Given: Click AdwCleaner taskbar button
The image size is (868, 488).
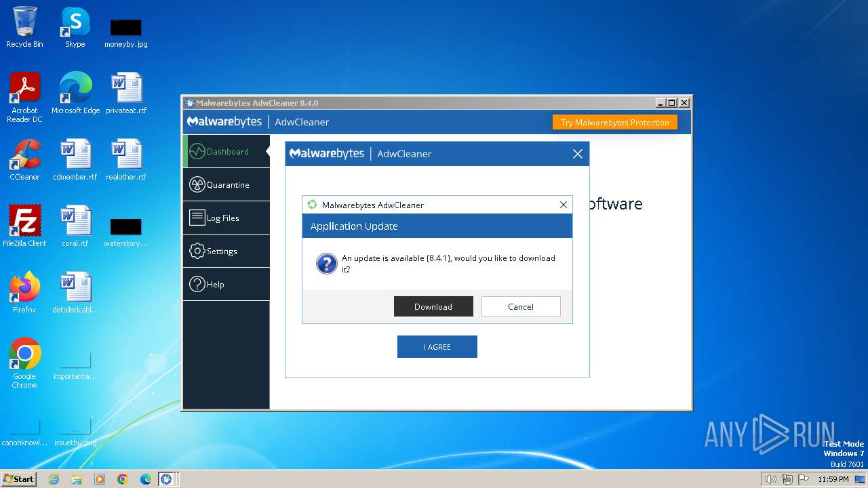Looking at the screenshot, I should [167, 479].
